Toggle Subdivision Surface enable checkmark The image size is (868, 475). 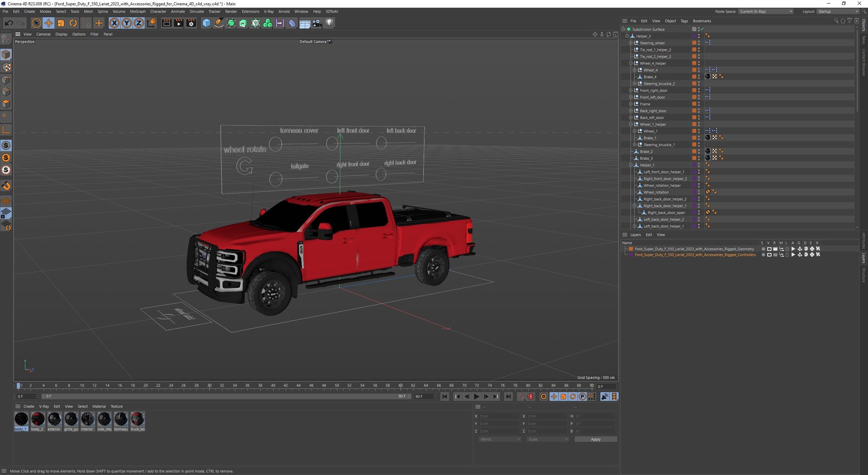[702, 29]
